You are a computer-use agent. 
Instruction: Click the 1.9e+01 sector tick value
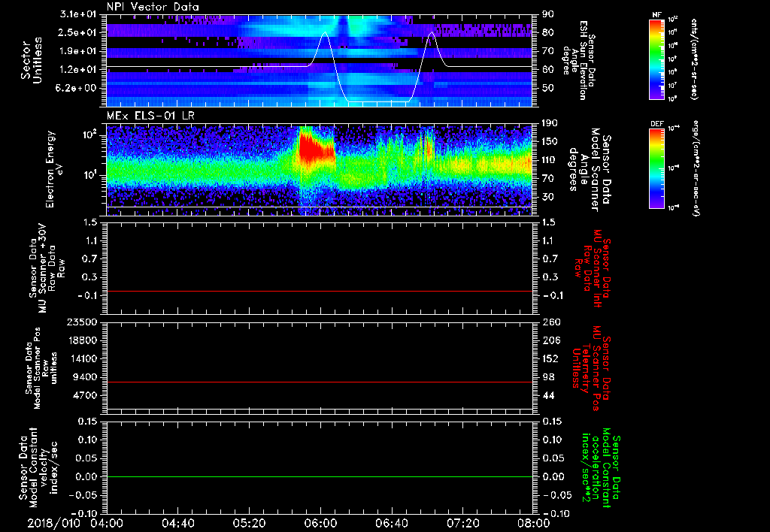tap(78, 51)
